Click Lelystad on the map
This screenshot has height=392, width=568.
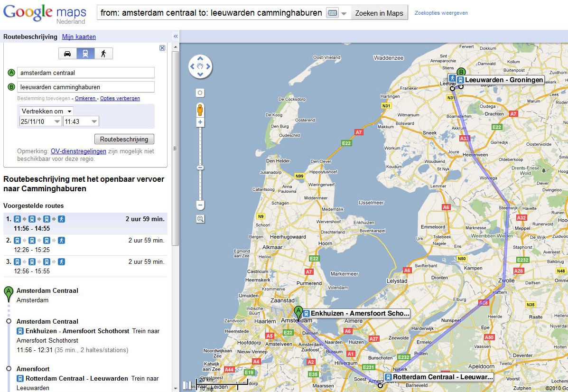pyautogui.click(x=397, y=281)
